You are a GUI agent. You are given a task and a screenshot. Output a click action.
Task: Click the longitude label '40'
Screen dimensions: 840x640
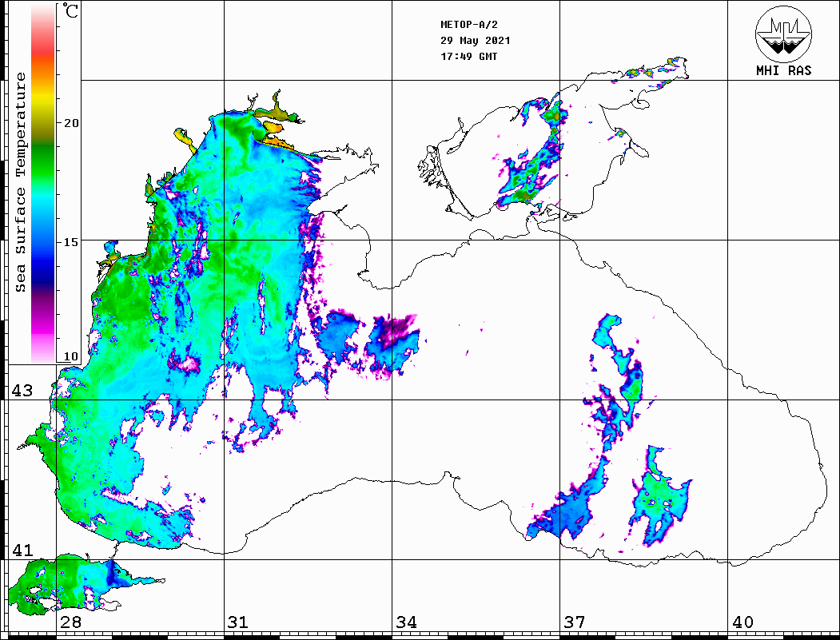tap(742, 622)
